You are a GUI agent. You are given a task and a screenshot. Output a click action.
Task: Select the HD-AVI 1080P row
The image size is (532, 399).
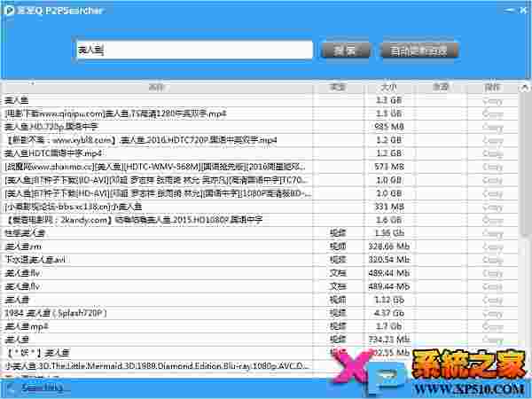pos(260,193)
